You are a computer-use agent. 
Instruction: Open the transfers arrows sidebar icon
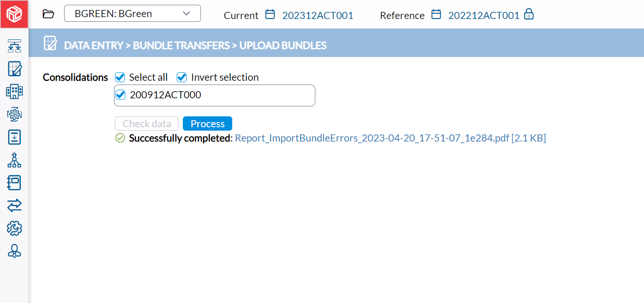(15, 206)
